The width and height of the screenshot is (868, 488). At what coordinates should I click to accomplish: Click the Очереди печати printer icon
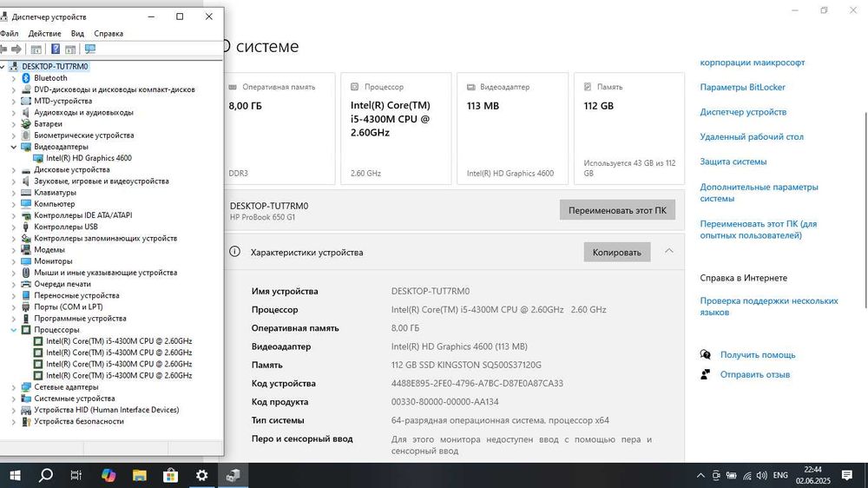(26, 284)
